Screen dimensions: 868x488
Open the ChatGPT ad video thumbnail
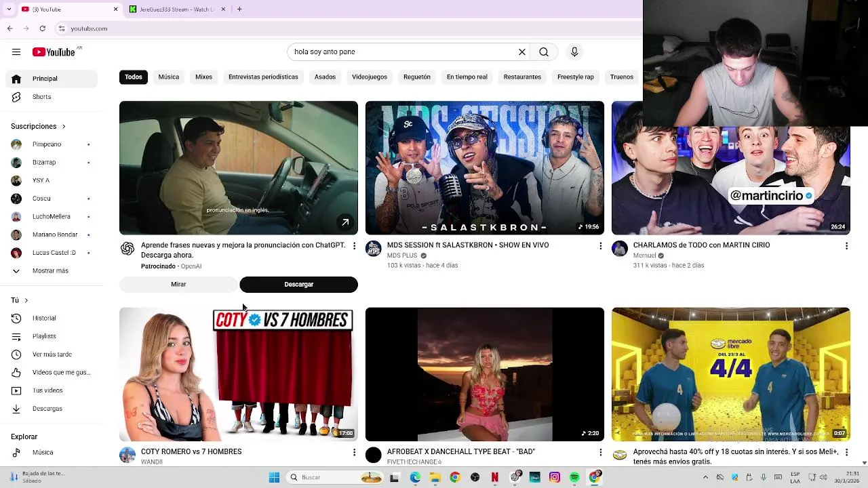coord(239,168)
